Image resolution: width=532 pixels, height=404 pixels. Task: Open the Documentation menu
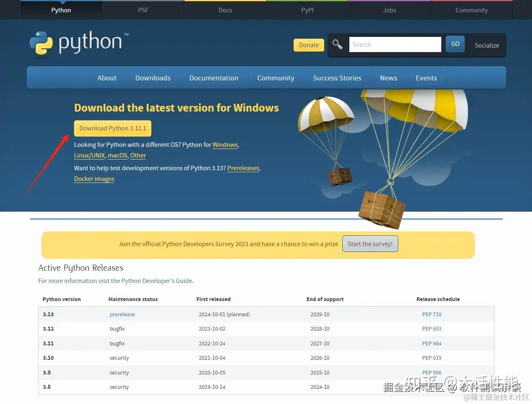(214, 78)
